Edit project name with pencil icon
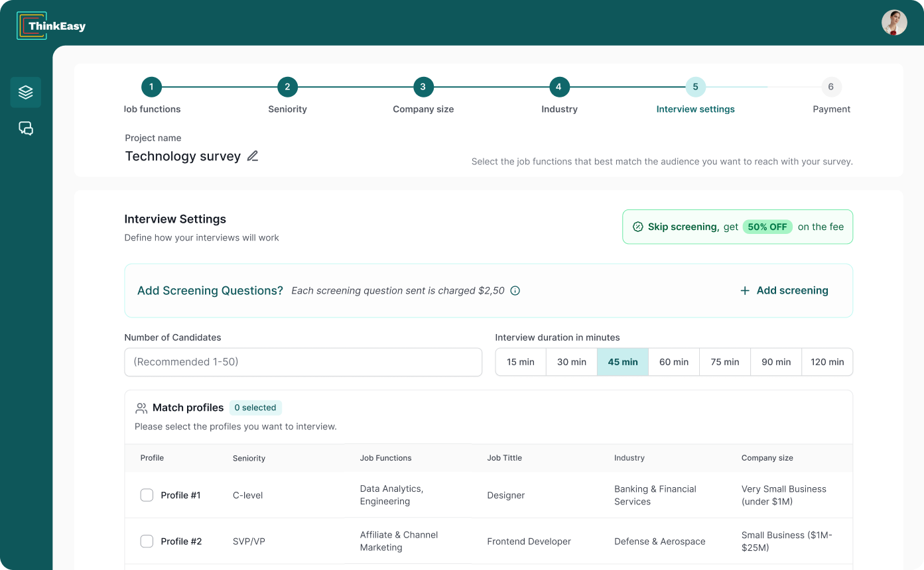This screenshot has height=570, width=924. (253, 156)
